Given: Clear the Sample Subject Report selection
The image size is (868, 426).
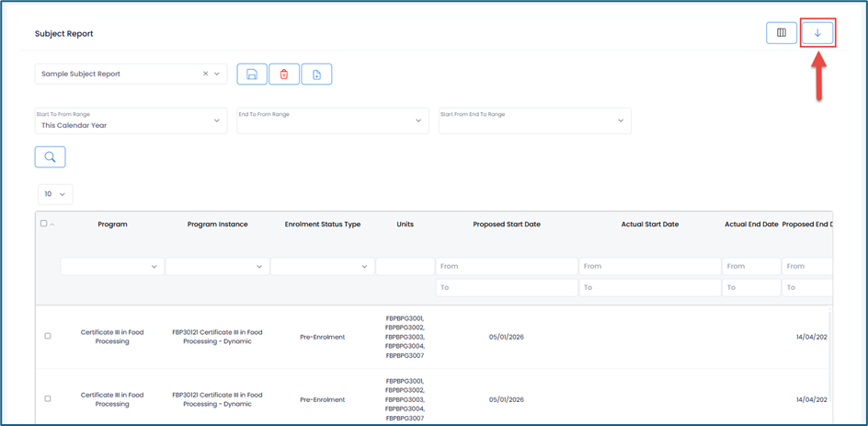Looking at the screenshot, I should click(x=205, y=75).
